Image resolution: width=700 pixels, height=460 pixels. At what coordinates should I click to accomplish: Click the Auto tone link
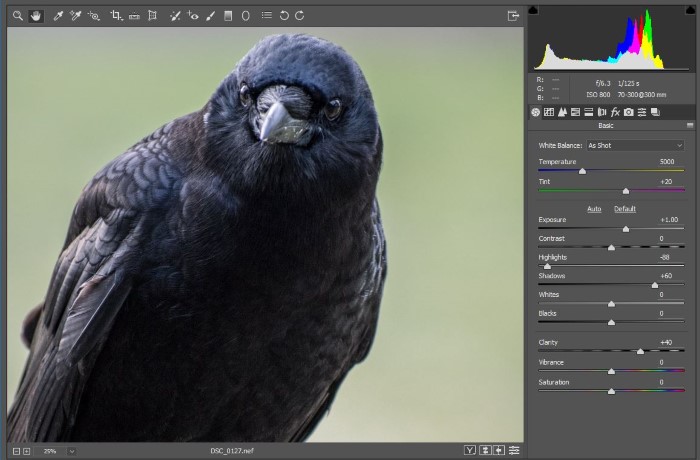594,209
